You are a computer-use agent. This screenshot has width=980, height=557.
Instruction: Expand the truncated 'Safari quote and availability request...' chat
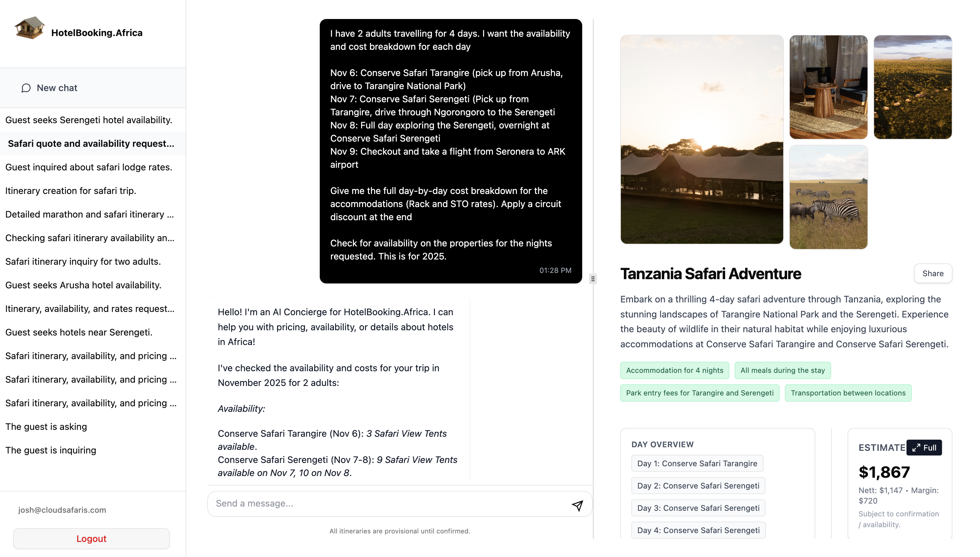tap(91, 144)
